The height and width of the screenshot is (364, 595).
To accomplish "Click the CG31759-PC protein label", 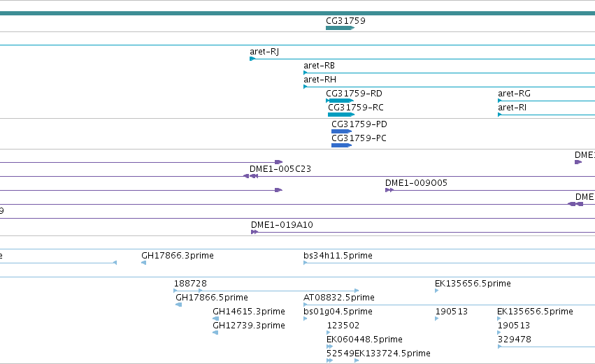I will coord(359,138).
